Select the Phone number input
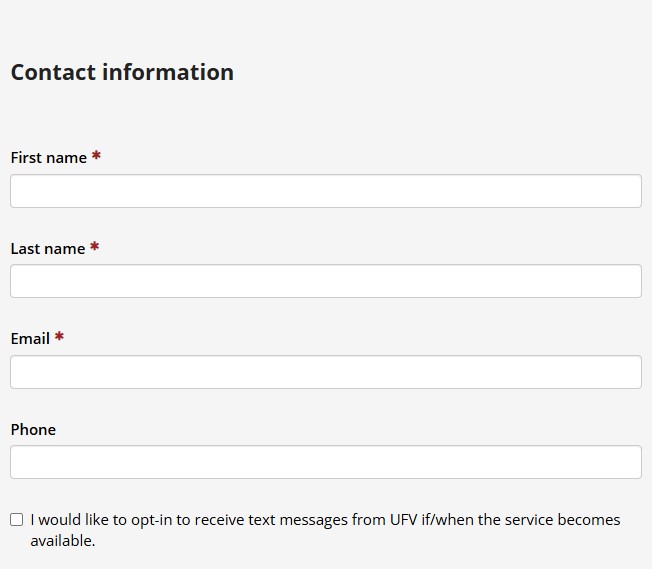The height and width of the screenshot is (569, 652). click(325, 462)
